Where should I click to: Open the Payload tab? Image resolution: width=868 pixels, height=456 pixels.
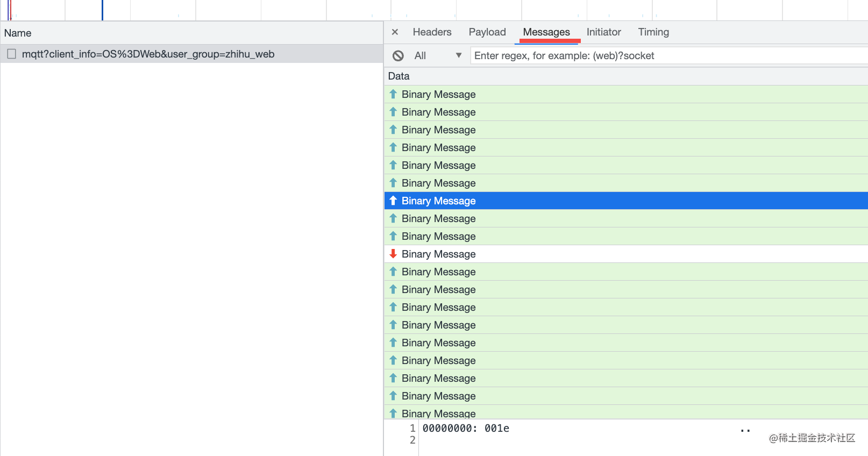click(x=487, y=32)
